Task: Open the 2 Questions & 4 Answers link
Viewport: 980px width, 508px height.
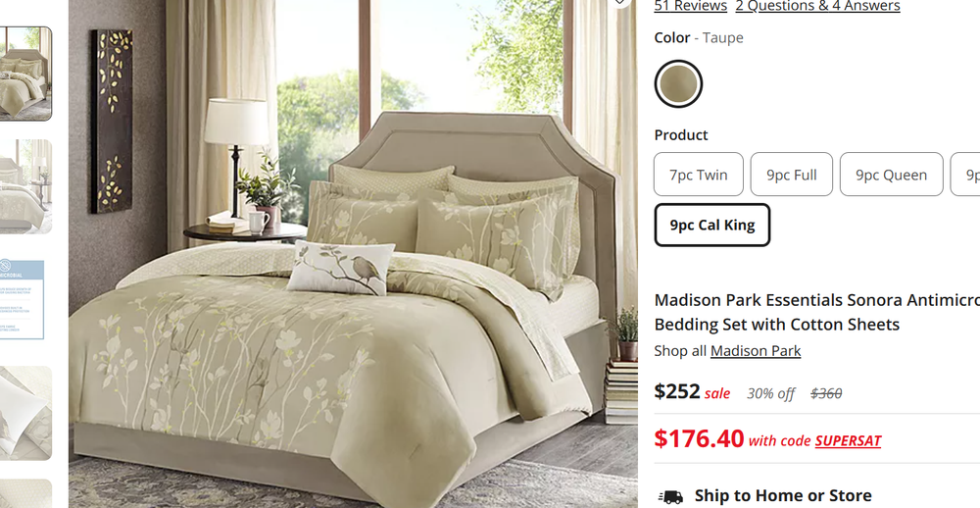Action: (x=817, y=6)
